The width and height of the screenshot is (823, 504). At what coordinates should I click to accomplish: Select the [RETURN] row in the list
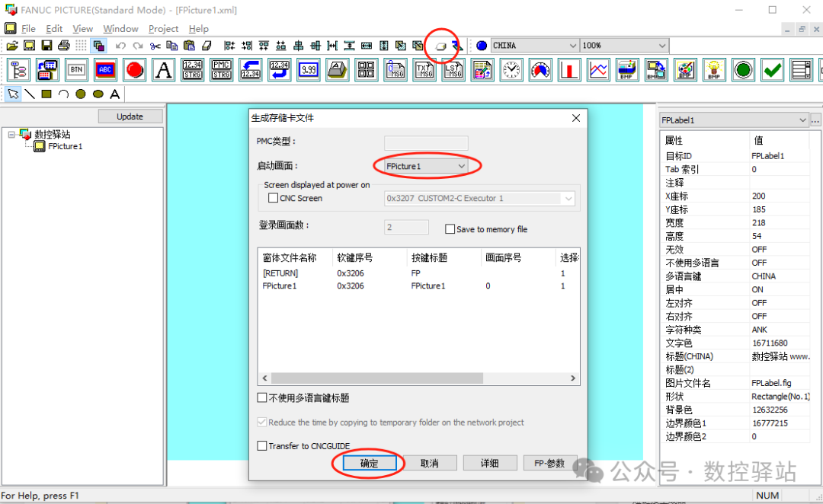(418, 273)
